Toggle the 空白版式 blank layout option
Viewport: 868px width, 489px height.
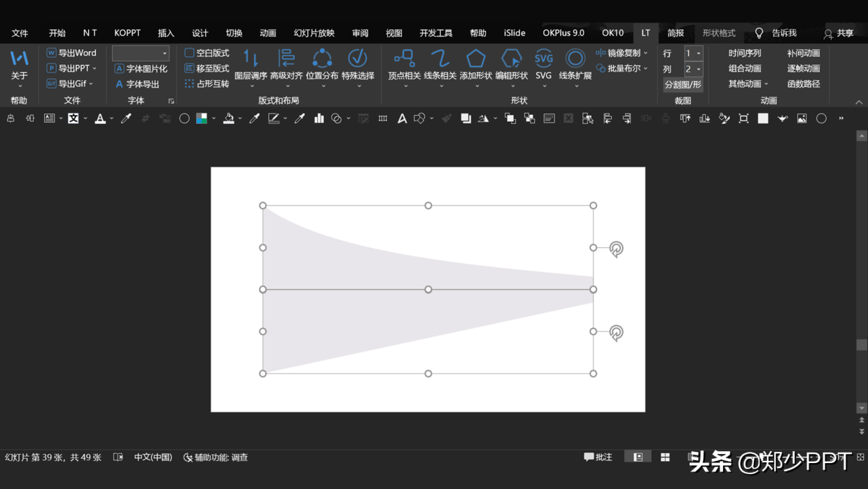tap(206, 53)
